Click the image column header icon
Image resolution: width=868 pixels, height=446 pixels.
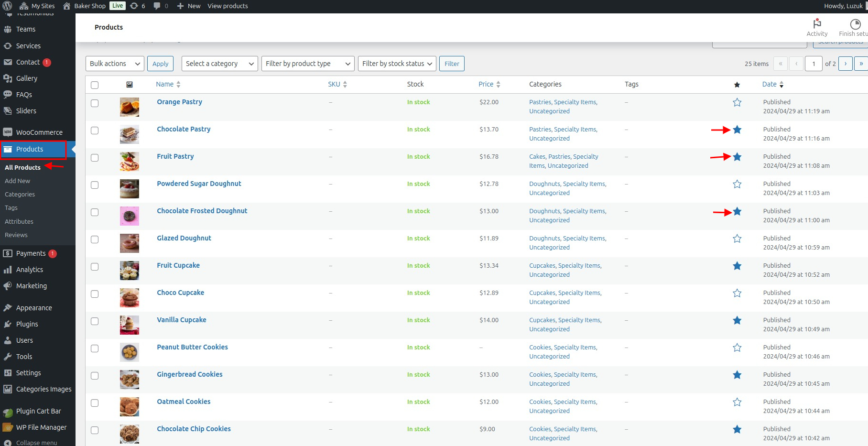[130, 85]
